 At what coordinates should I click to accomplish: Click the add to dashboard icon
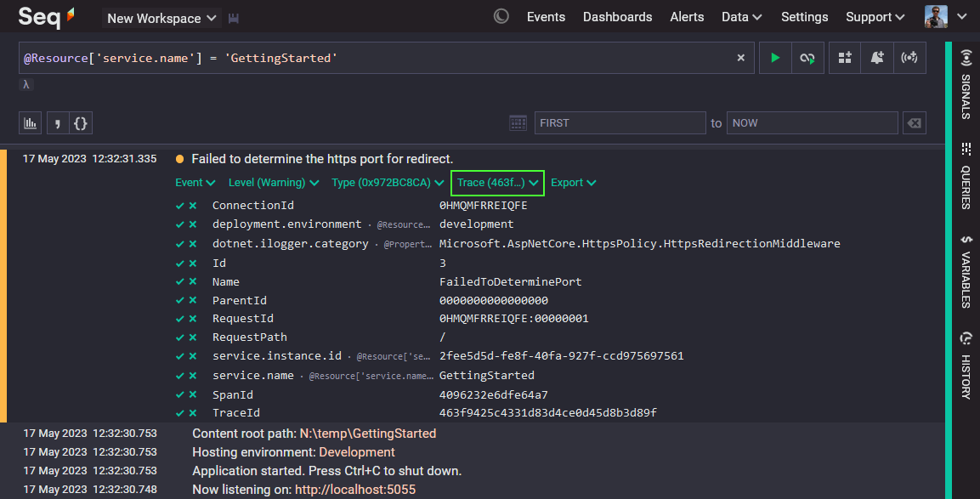pos(845,58)
